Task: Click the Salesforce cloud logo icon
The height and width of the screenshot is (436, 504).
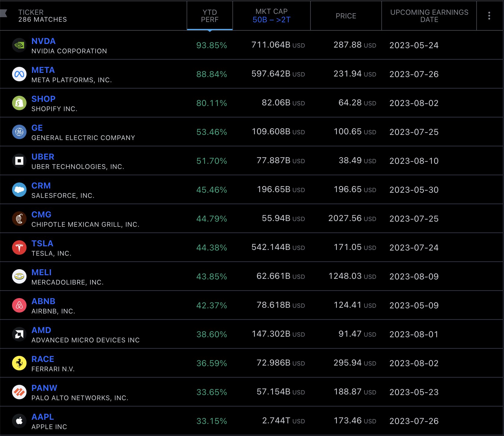Action: point(19,190)
